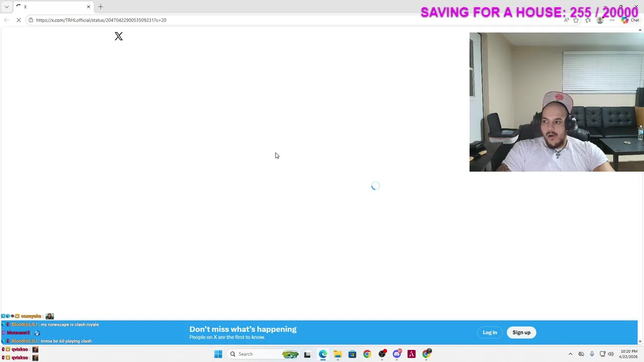Image resolution: width=644 pixels, height=362 pixels.
Task: Click the crossed-out cloud tray icon
Action: tap(581, 354)
